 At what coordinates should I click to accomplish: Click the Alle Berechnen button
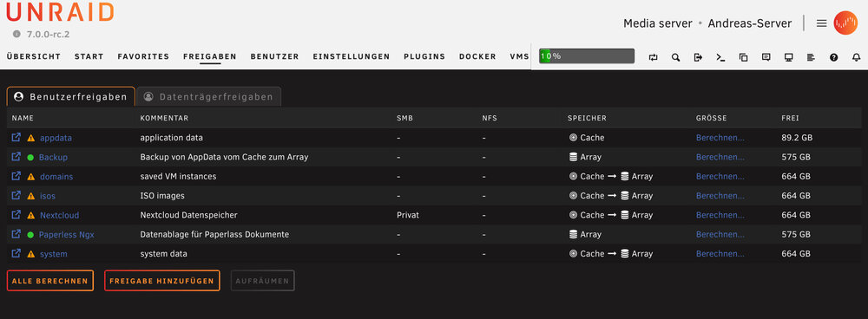pos(49,281)
